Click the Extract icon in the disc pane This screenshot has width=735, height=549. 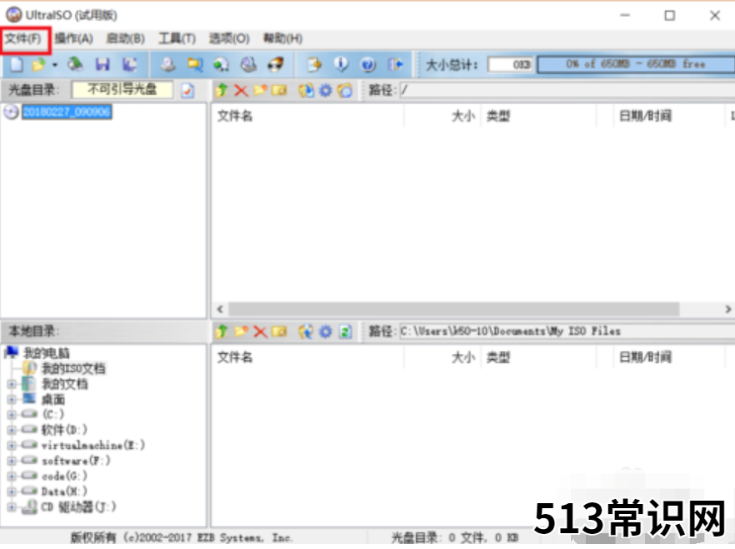[306, 90]
